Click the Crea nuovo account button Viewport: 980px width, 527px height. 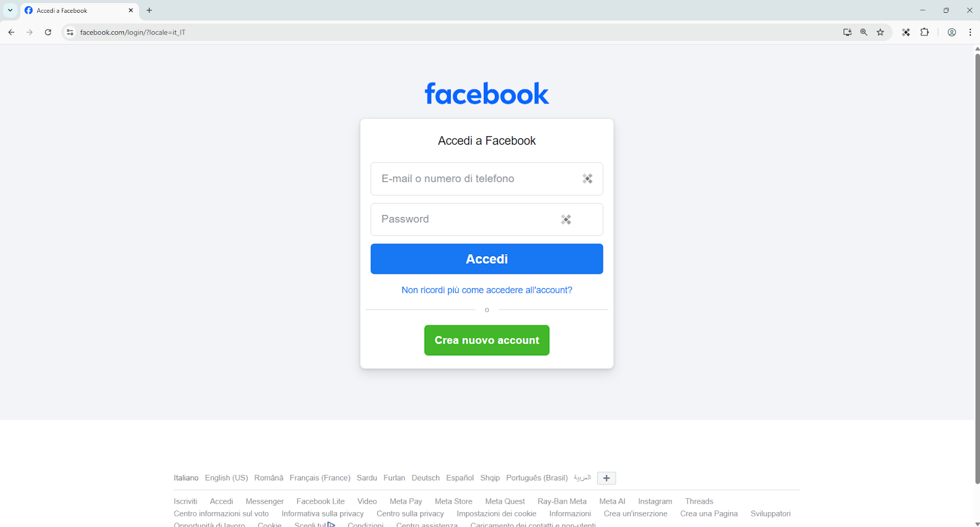(487, 340)
